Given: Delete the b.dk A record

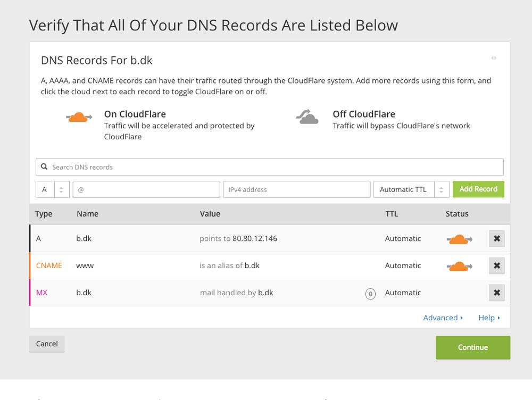Looking at the screenshot, I should click(496, 239).
